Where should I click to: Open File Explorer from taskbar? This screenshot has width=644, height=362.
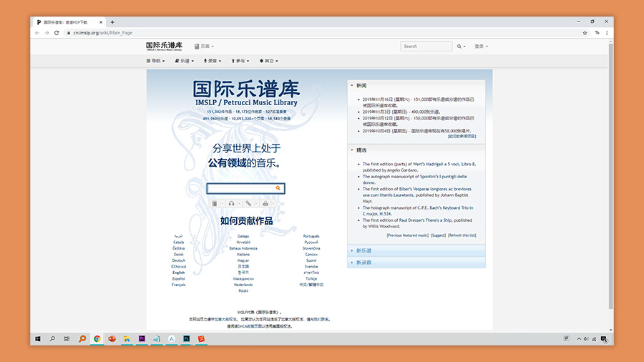point(127,338)
